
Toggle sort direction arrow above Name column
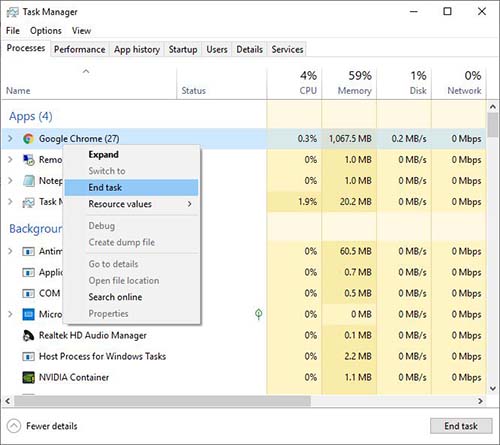(x=86, y=71)
